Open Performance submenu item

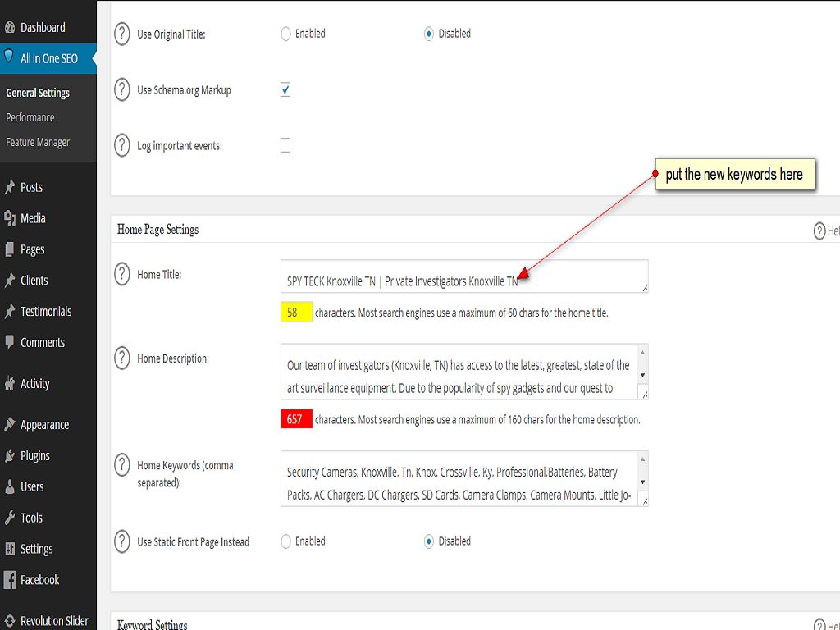click(x=30, y=117)
